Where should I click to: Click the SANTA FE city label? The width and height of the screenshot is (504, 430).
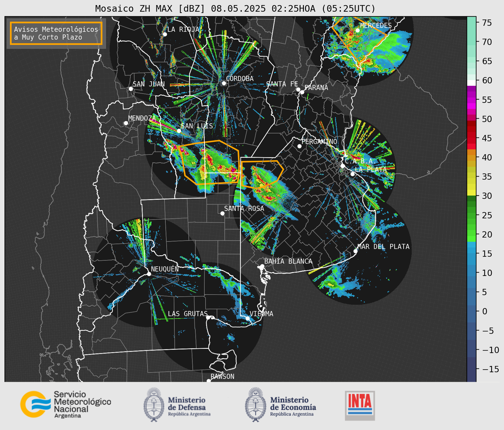[282, 84]
